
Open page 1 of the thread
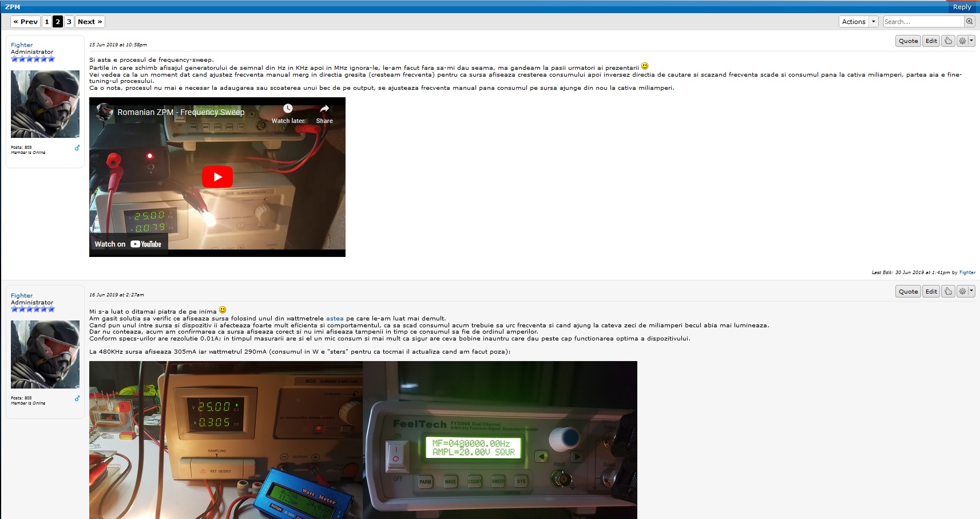(47, 22)
